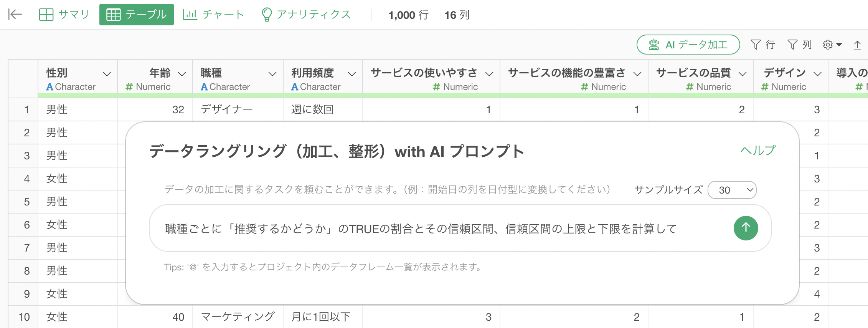The width and height of the screenshot is (868, 328).
Task: Expand the デザイン column menu
Action: 818,74
